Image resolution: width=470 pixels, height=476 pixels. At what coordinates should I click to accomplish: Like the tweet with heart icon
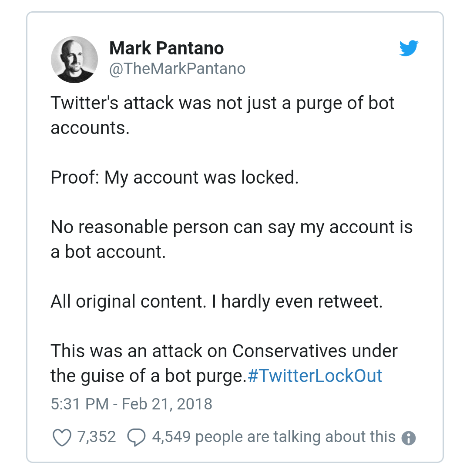point(62,437)
